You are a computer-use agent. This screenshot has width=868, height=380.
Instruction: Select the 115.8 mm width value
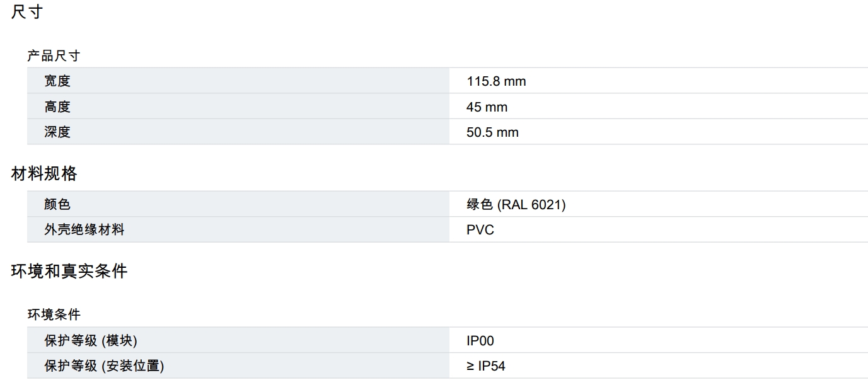click(x=496, y=81)
